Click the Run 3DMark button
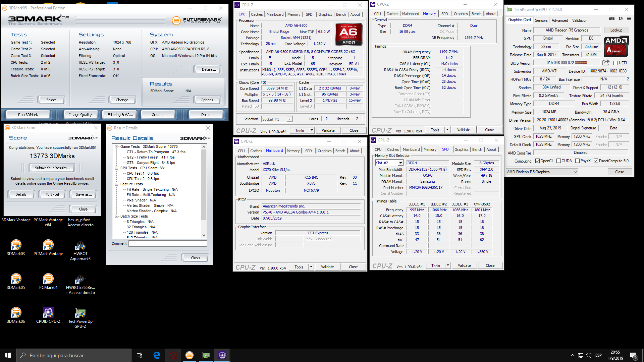Viewport: 644px width, 362px height. point(28,115)
